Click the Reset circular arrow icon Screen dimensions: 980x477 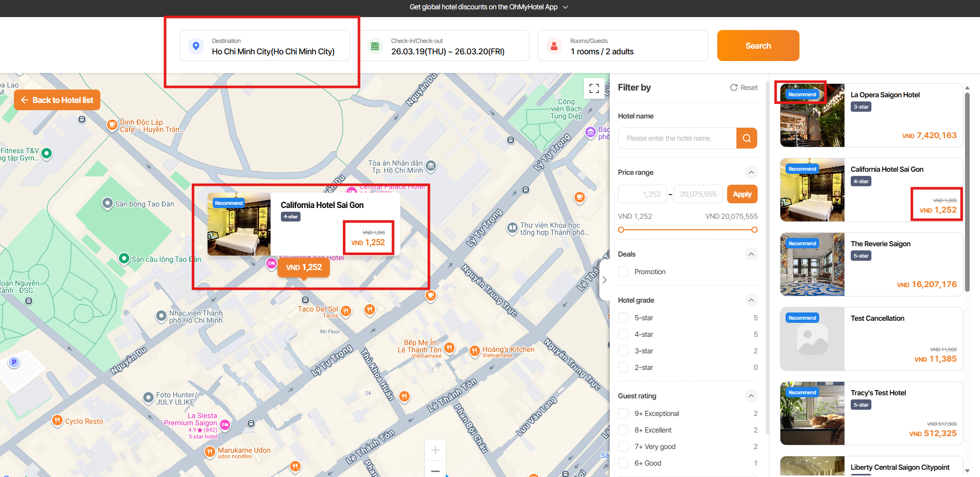[734, 87]
